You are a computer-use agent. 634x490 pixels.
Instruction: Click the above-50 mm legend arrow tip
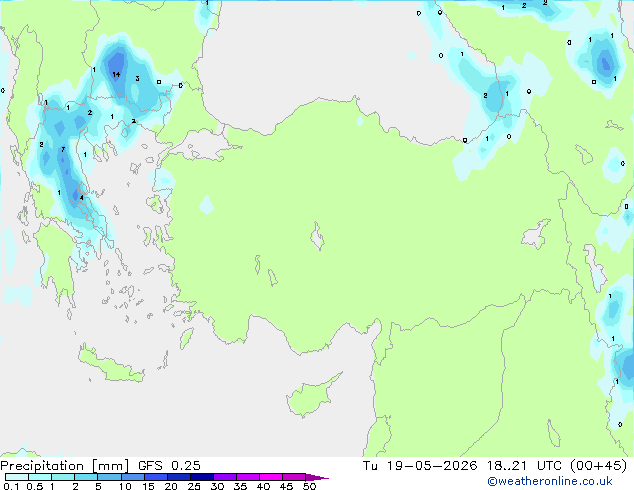(x=317, y=477)
